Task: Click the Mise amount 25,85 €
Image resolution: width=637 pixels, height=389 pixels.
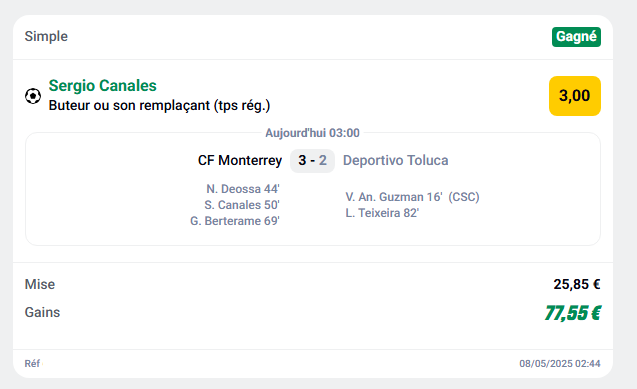Action: pos(577,284)
